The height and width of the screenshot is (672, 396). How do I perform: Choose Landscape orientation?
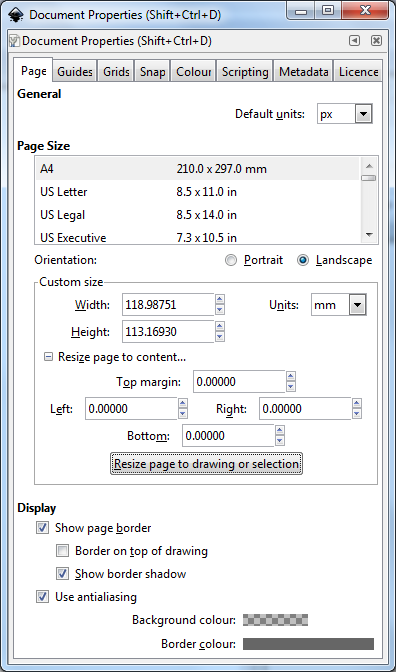tap(335, 260)
